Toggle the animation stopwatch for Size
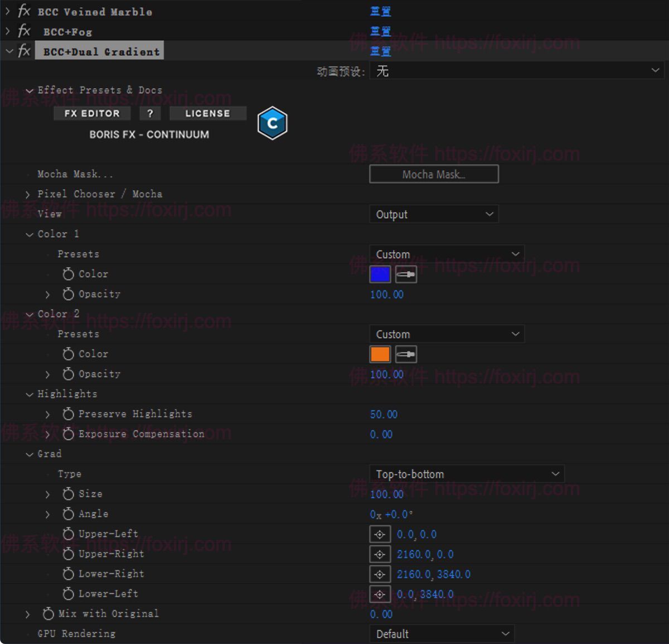Viewport: 669px width, 644px height. [x=67, y=493]
